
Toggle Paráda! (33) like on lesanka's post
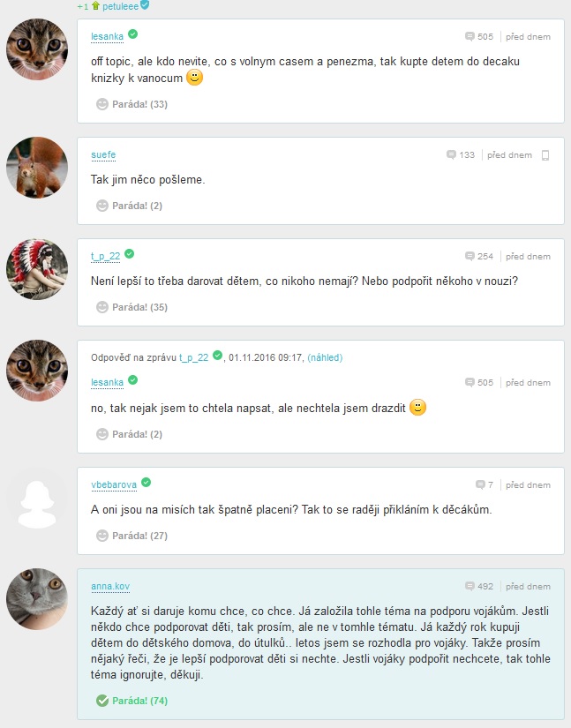(131, 104)
